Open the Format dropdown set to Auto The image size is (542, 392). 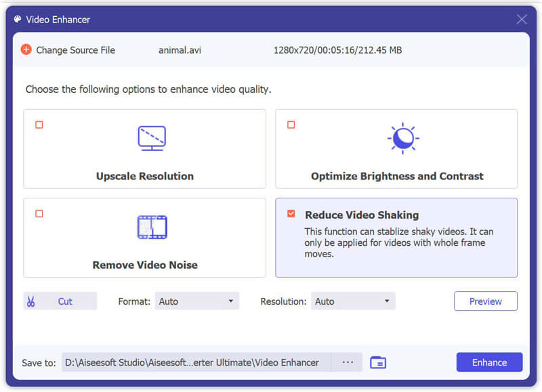tap(197, 301)
